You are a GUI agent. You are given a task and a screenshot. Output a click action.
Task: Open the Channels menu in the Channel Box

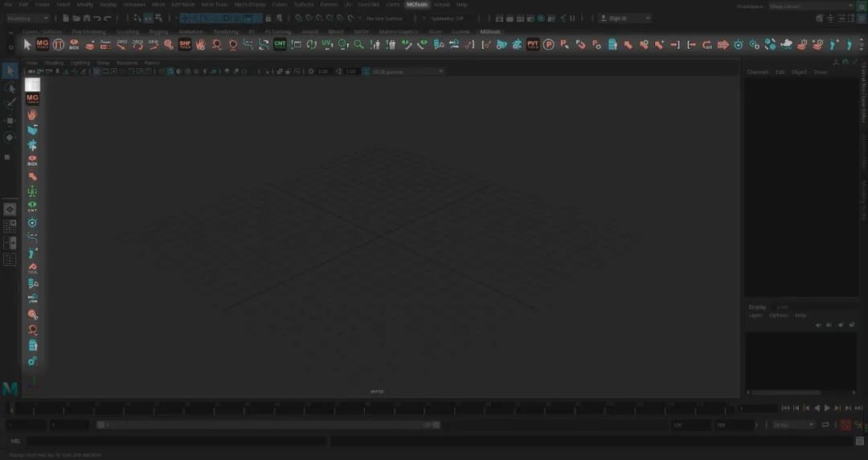tap(757, 72)
